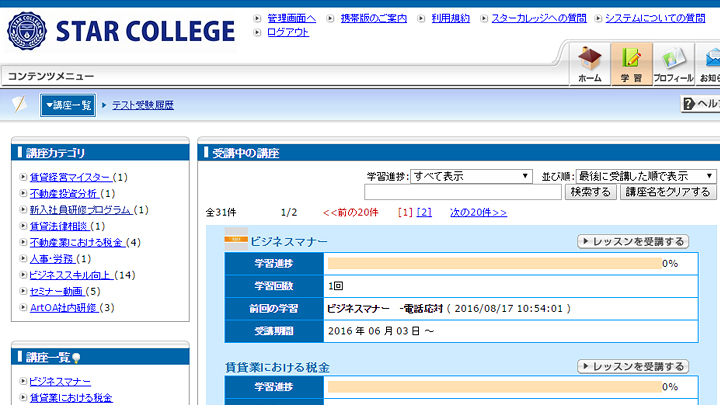Click the お知らせ envelope icon tab
Screen dimensions: 720x405
pos(709,64)
